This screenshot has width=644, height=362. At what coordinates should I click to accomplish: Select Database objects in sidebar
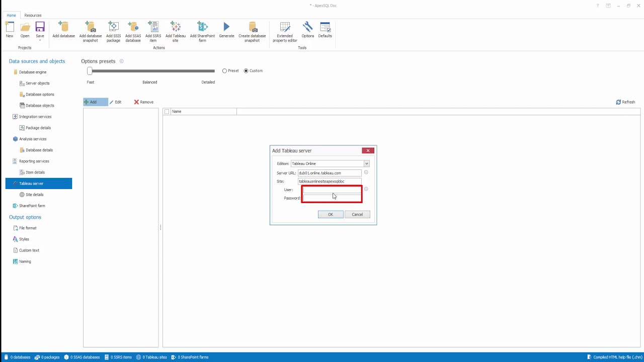tap(39, 106)
